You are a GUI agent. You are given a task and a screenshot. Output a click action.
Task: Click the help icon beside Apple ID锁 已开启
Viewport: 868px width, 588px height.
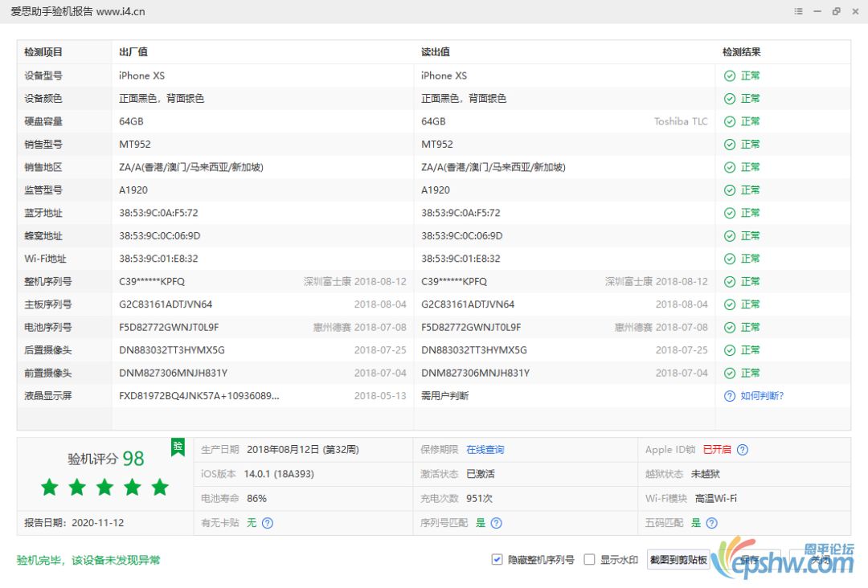(x=743, y=450)
